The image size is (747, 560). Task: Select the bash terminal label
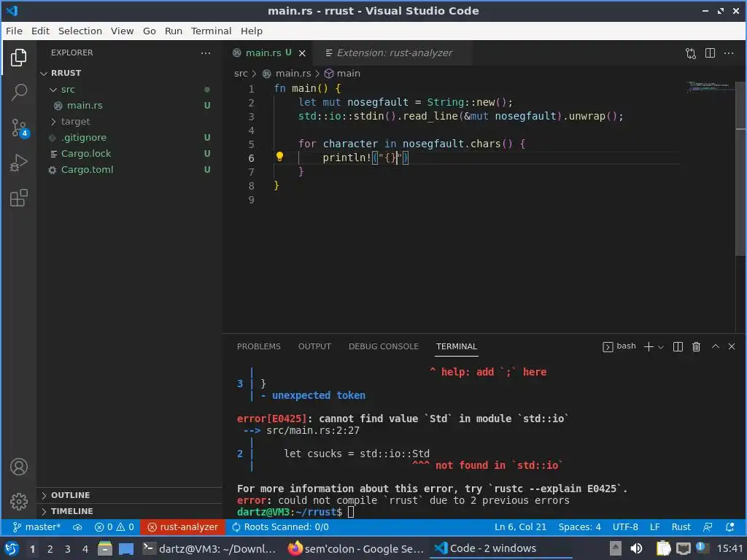coord(619,346)
